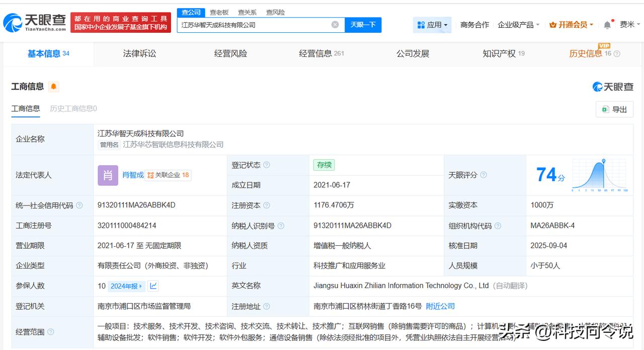Clear the search box with X icon

pos(335,25)
